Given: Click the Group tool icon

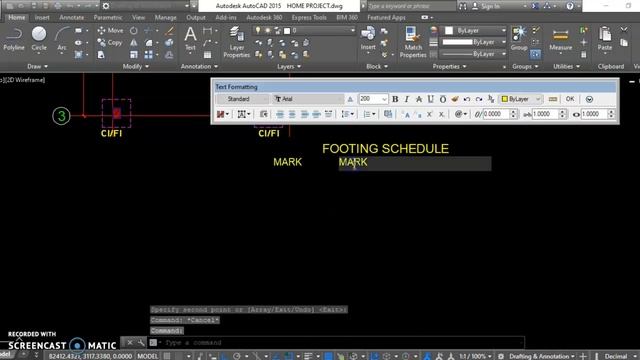Looking at the screenshot, I should 519,39.
